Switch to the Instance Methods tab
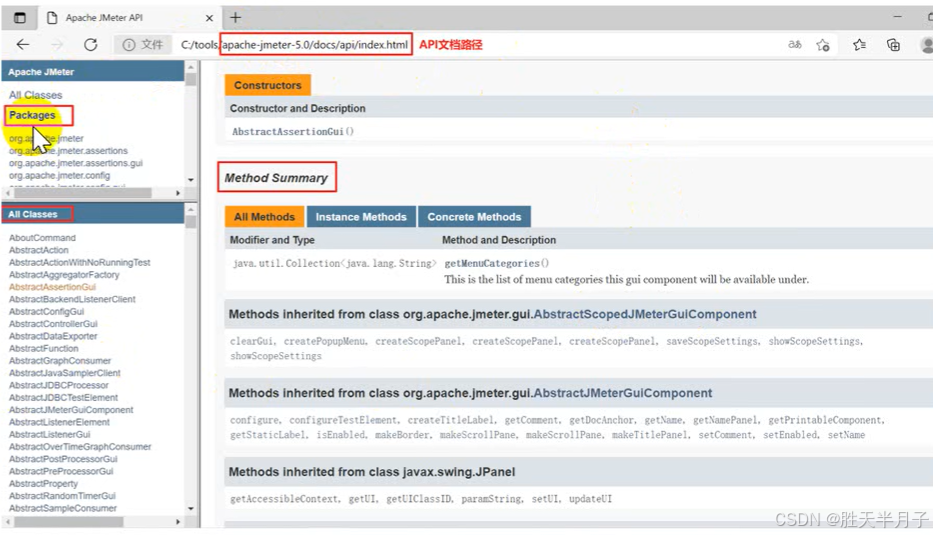This screenshot has height=535, width=933. (x=361, y=217)
